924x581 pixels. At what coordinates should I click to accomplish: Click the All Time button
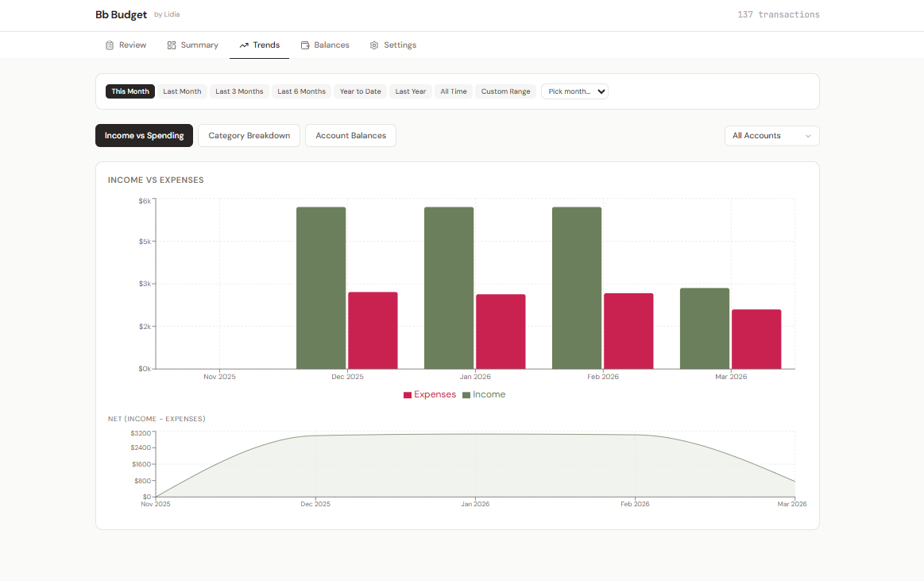click(454, 91)
